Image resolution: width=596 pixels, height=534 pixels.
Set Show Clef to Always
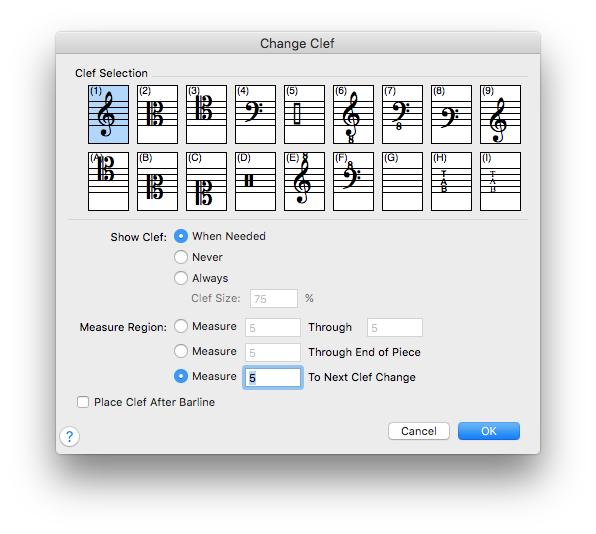coord(181,278)
